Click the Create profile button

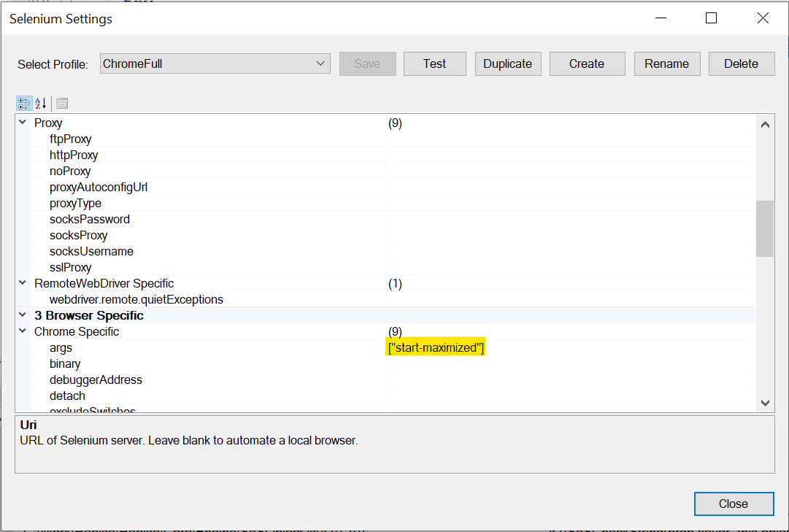tap(587, 63)
